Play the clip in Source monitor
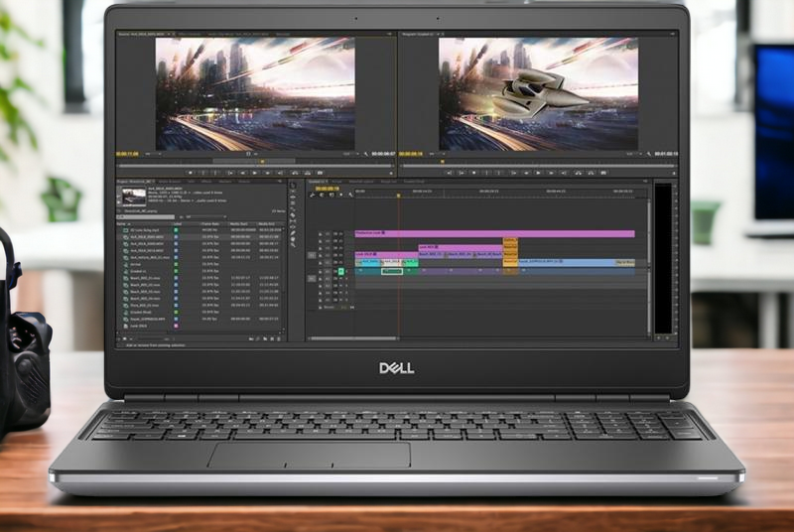Image resolution: width=794 pixels, height=532 pixels. click(255, 173)
